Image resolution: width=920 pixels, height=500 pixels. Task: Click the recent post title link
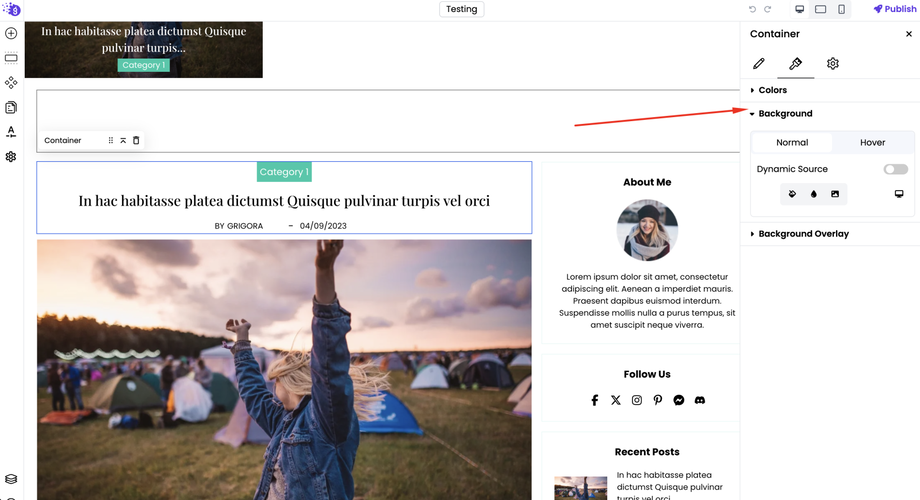pyautogui.click(x=669, y=487)
